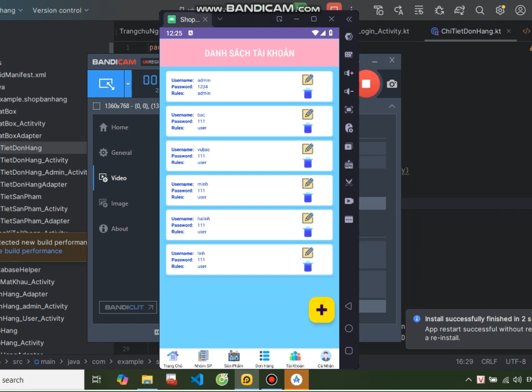Open Bandicam Video settings
This screenshot has height=392, width=532.
113,178
